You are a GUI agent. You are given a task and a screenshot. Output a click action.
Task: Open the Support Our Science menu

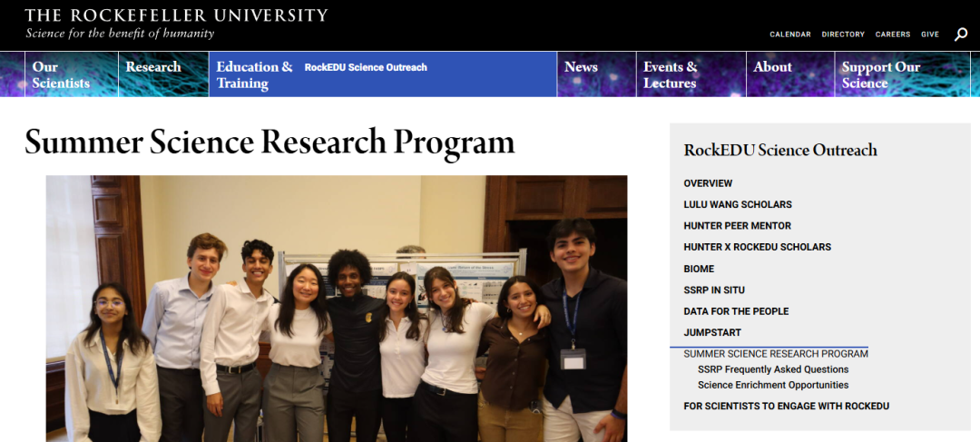(x=903, y=74)
